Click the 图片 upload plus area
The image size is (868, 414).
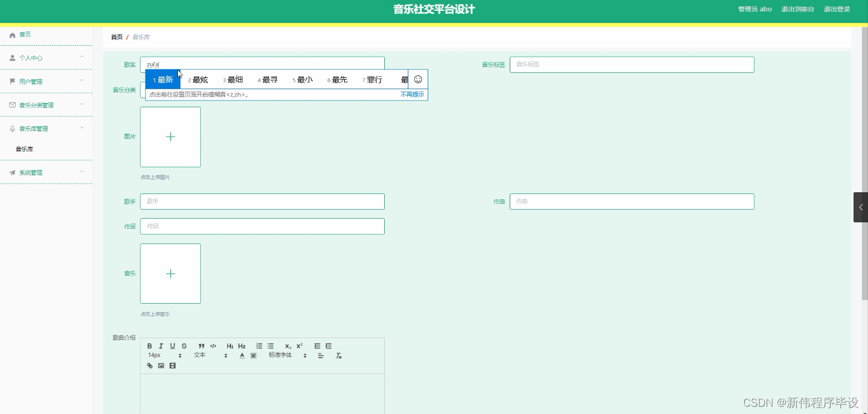pos(170,137)
